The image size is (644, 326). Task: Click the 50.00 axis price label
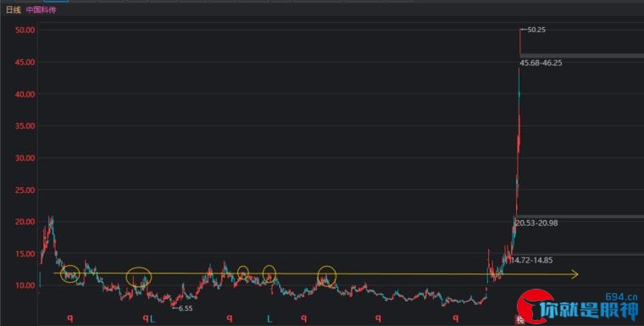(25, 30)
